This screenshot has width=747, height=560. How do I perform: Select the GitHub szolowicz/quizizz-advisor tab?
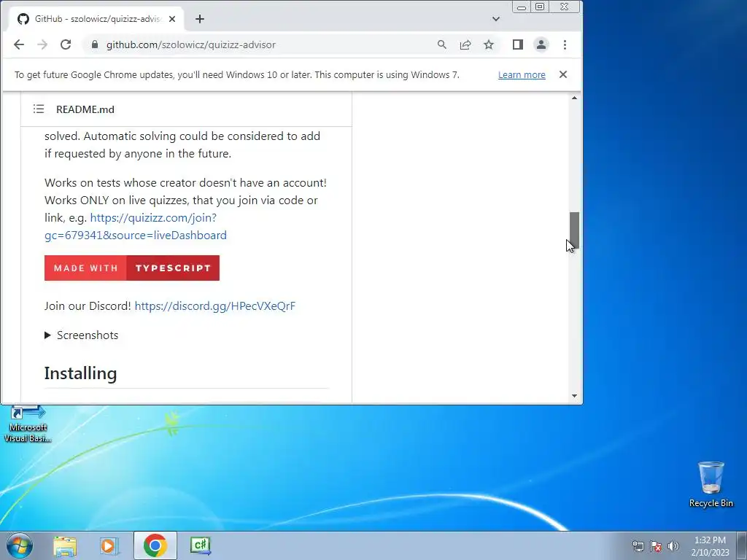pos(96,19)
